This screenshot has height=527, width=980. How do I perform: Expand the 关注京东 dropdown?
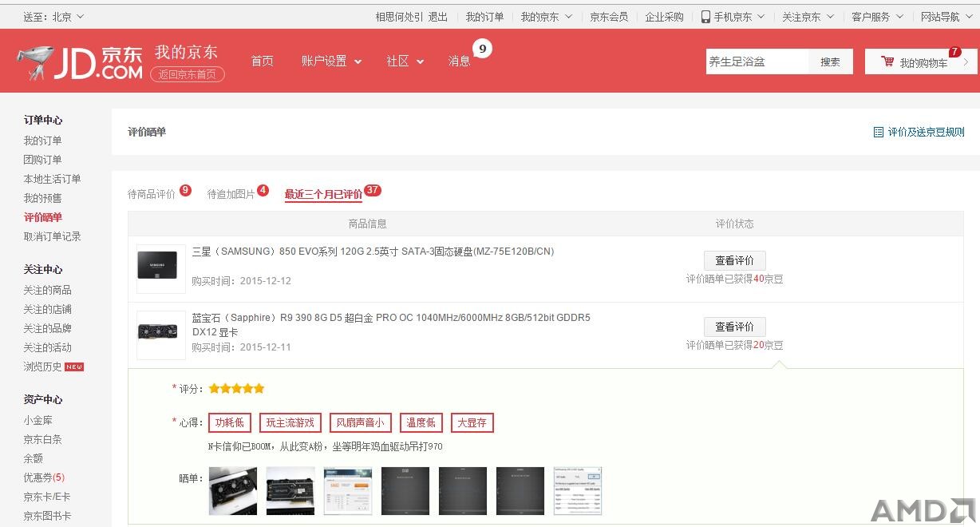point(808,16)
